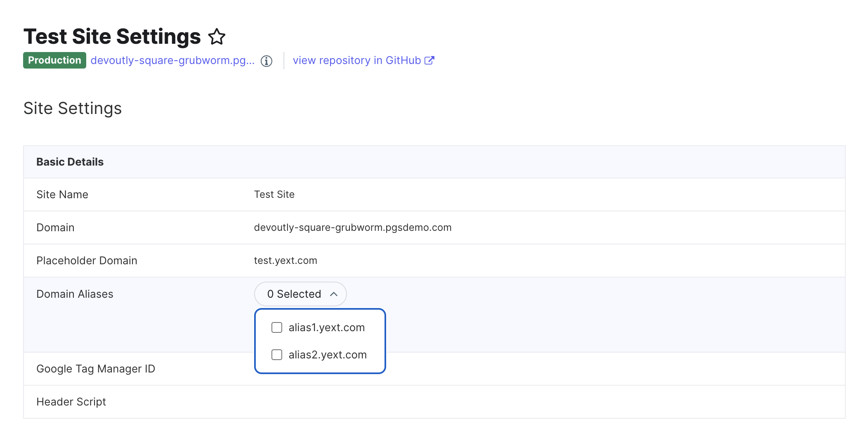Click the alias1.yext.com option text

point(327,327)
